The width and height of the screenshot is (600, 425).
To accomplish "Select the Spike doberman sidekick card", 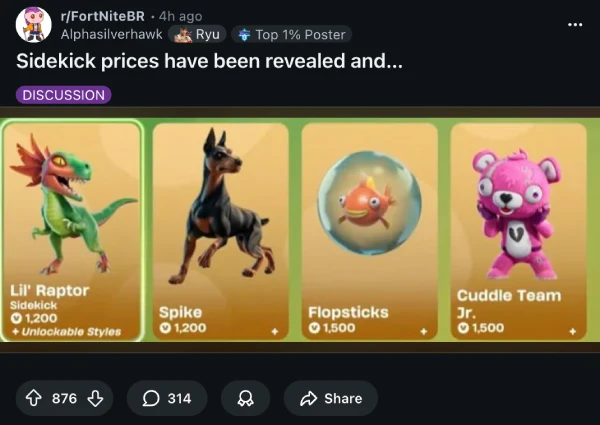I will (220, 231).
